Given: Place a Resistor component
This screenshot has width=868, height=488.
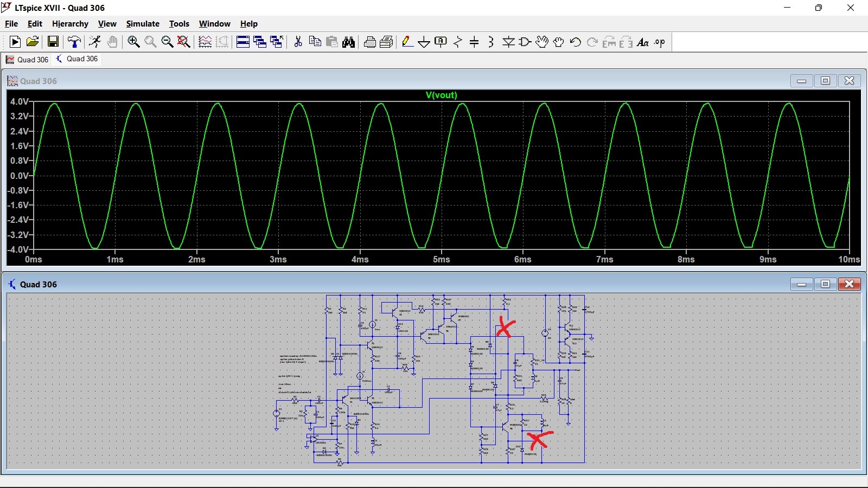Looking at the screenshot, I should point(458,42).
